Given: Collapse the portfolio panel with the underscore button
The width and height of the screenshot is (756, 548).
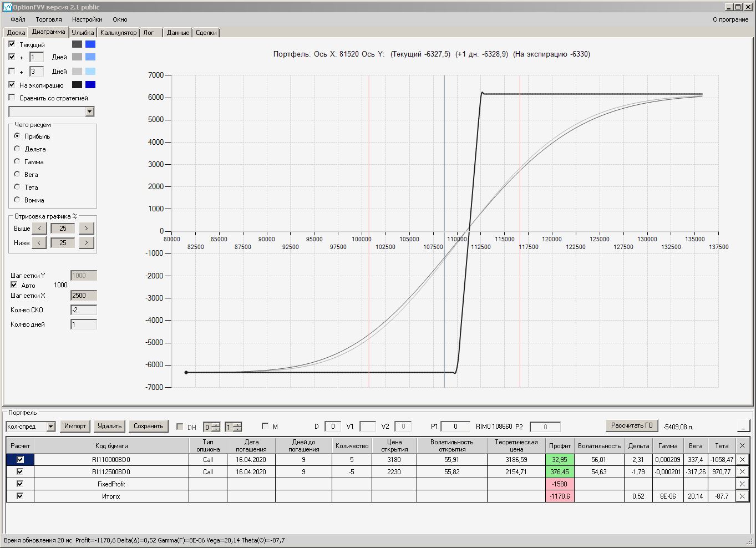Looking at the screenshot, I should tap(743, 426).
